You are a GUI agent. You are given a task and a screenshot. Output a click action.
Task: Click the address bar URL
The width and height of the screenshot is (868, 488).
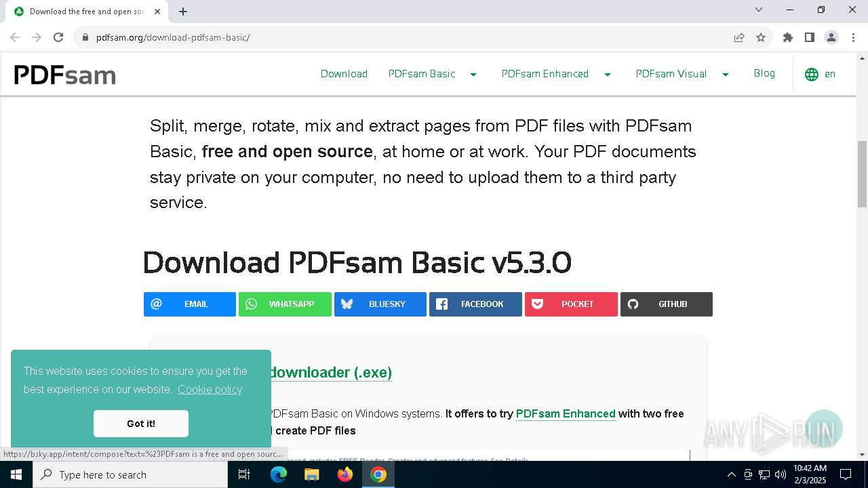pyautogui.click(x=173, y=37)
